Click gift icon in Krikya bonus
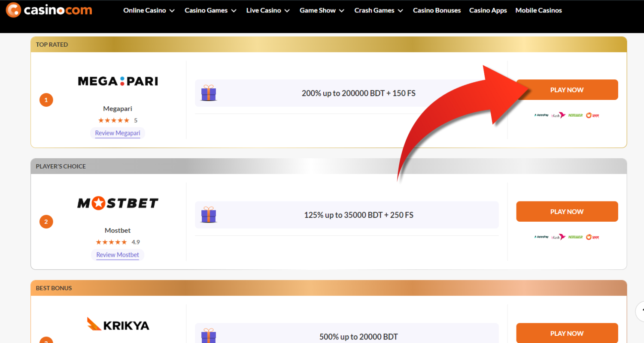 [209, 336]
